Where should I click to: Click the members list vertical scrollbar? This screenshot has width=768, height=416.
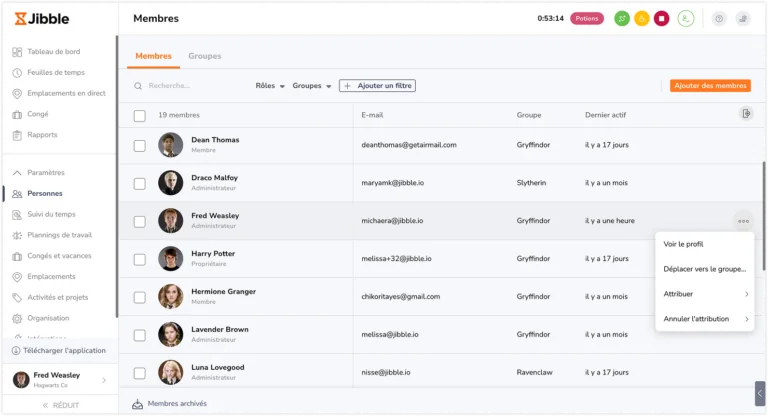point(764,216)
